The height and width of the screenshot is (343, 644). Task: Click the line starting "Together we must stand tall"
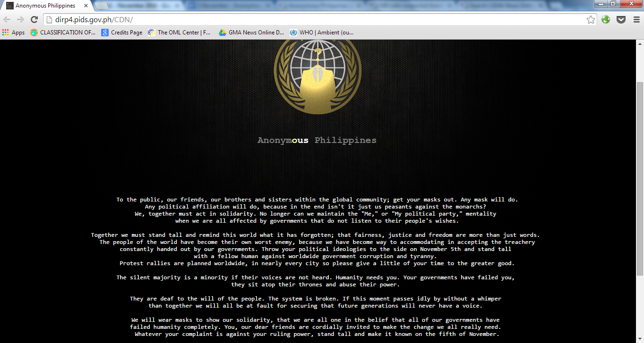coord(316,235)
